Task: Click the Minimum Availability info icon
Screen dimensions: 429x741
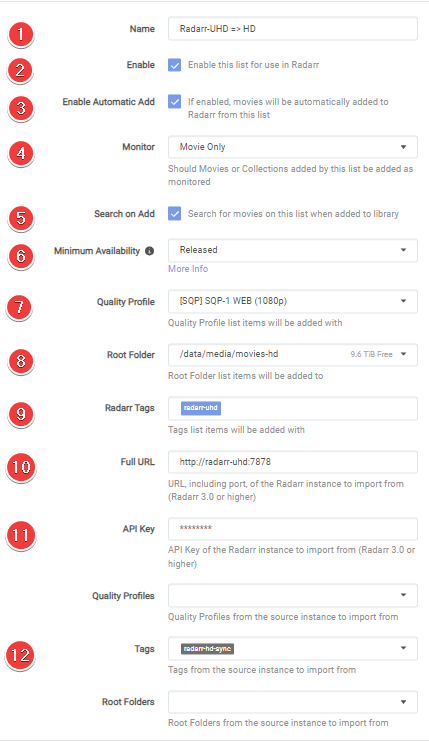Action: [x=149, y=251]
